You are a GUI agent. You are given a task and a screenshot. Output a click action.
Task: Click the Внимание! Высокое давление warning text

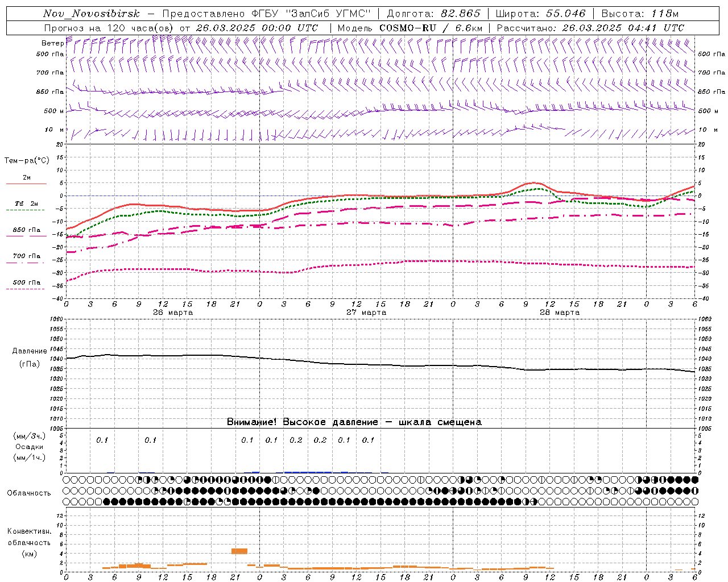pos(354,422)
